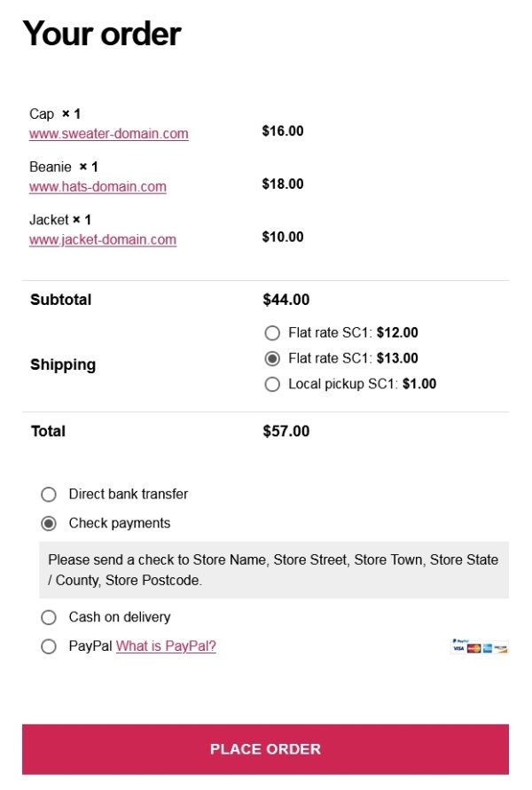532x790 pixels.
Task: Visit the www.hats-domain.com link
Action: pyautogui.click(x=98, y=187)
